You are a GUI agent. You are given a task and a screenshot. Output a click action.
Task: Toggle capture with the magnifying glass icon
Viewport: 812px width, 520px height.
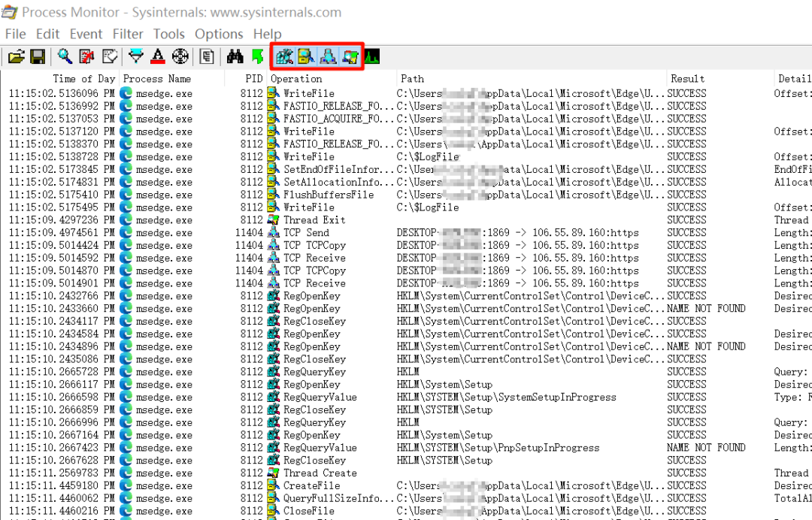pyautogui.click(x=65, y=56)
